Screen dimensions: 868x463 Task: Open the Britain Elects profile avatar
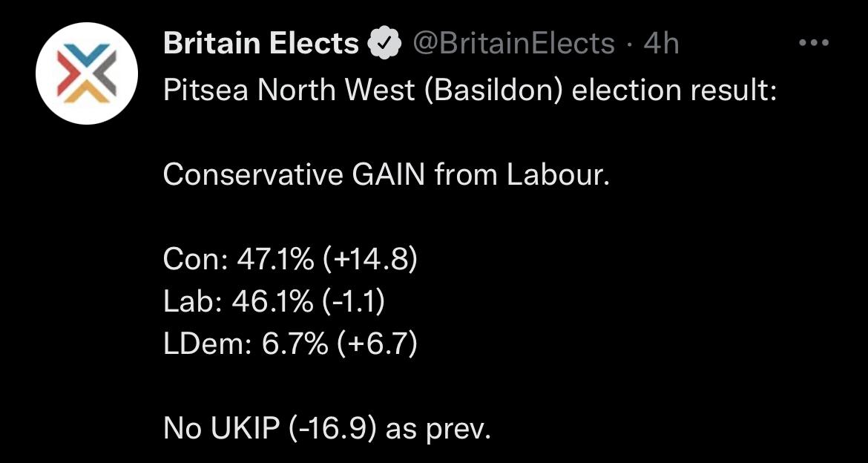click(x=86, y=73)
